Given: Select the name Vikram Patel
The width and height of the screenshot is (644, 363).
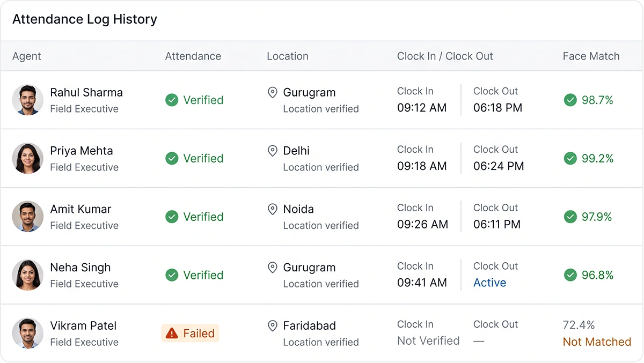Looking at the screenshot, I should (83, 326).
